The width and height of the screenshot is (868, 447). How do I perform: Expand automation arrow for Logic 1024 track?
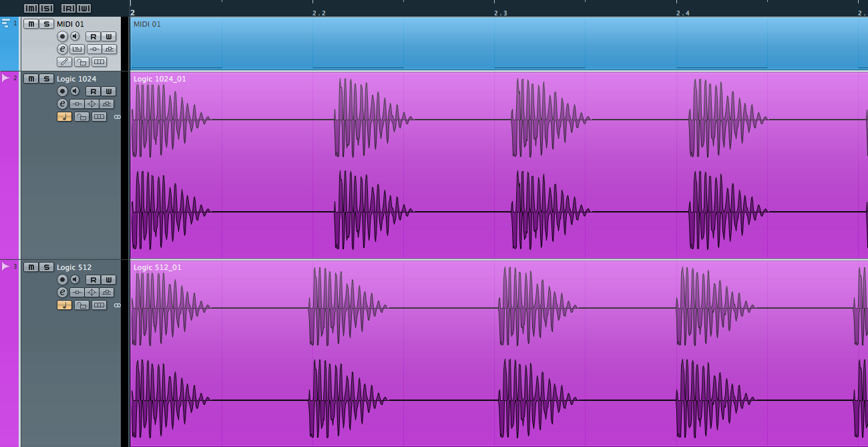6,78
